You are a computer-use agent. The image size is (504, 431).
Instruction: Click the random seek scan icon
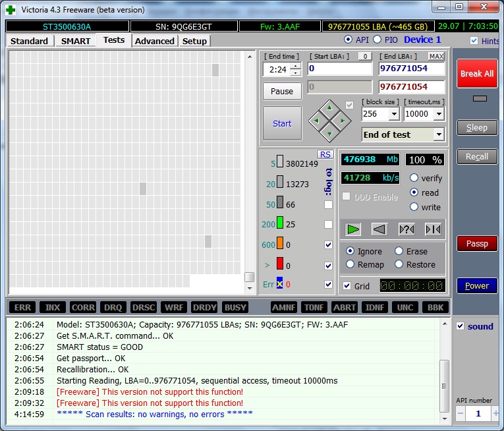coord(406,229)
